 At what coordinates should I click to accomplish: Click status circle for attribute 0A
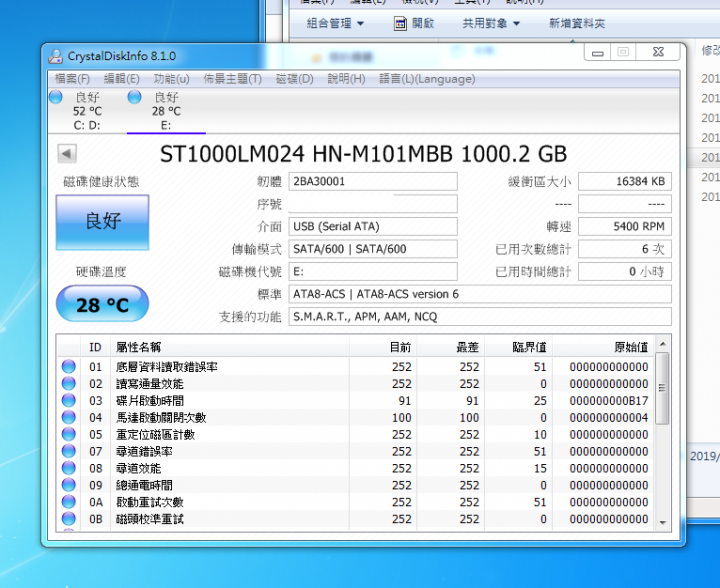[68, 502]
